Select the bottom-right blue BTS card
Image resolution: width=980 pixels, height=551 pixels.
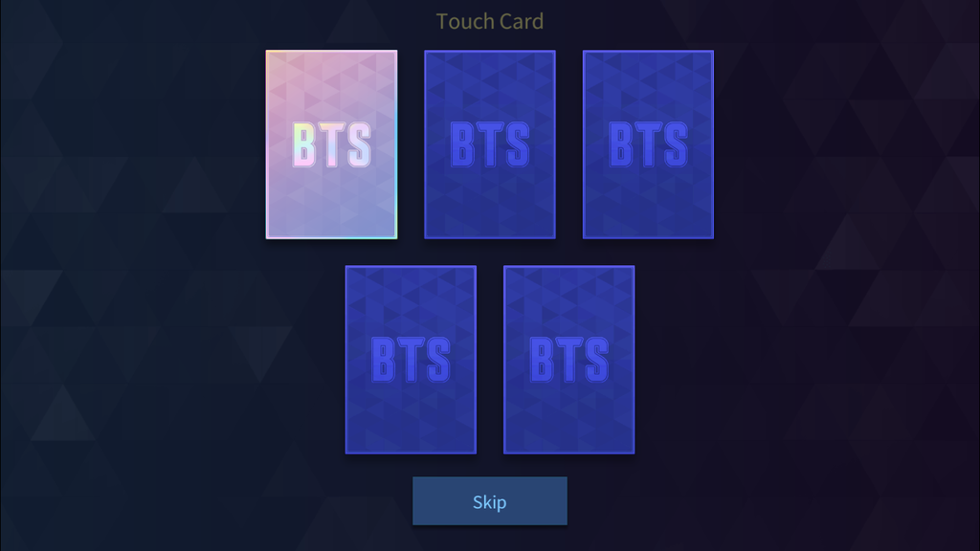click(x=568, y=360)
